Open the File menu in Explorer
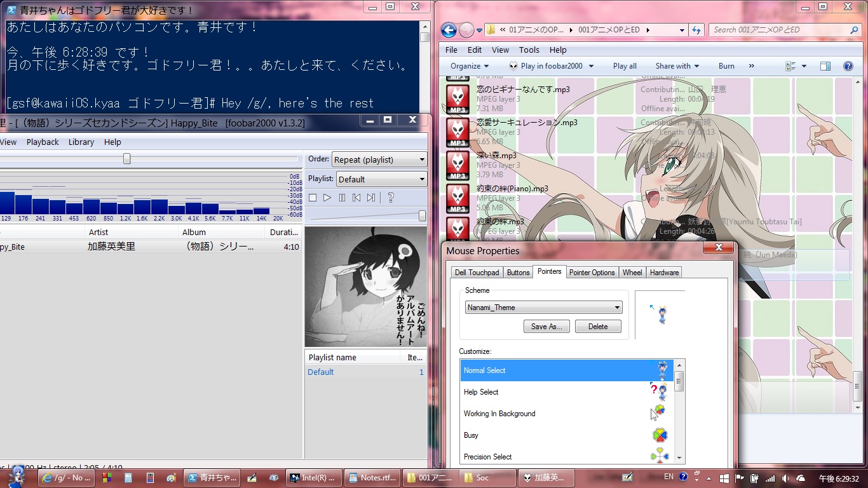Viewport: 868px width, 488px height. 451,50
